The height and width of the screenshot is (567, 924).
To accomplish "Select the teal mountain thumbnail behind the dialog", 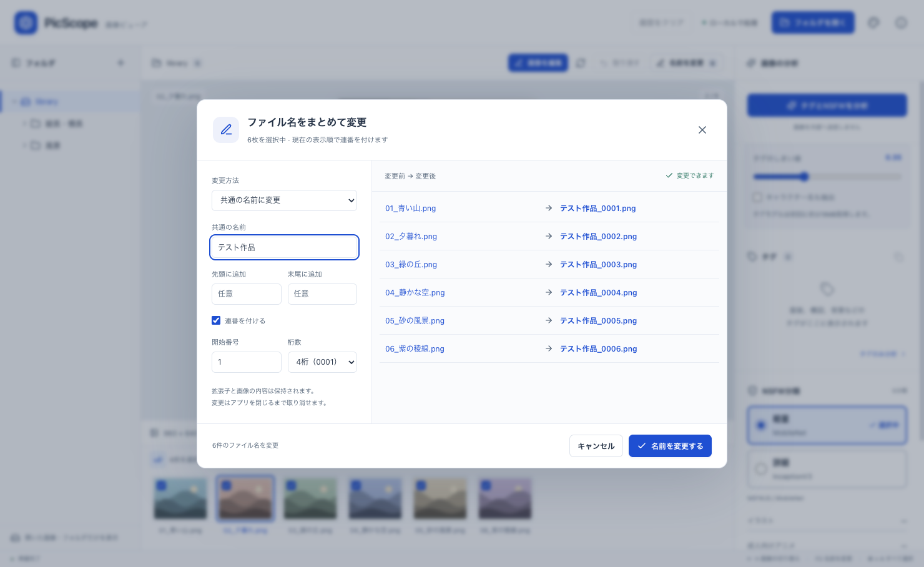I will tap(180, 499).
